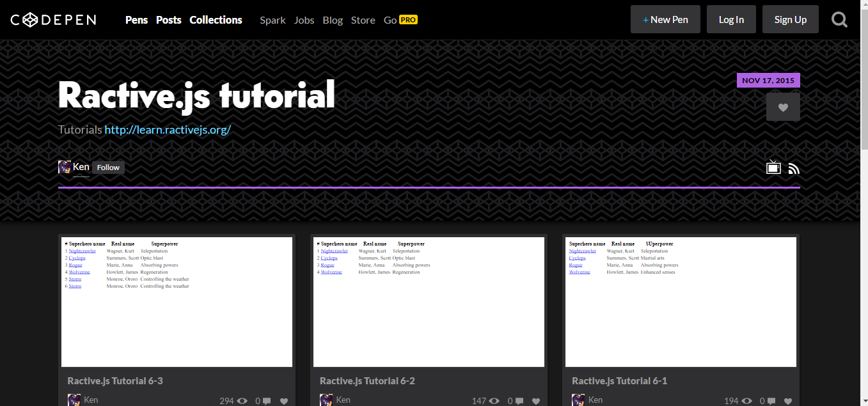Switch to the Pens tab

[x=136, y=20]
